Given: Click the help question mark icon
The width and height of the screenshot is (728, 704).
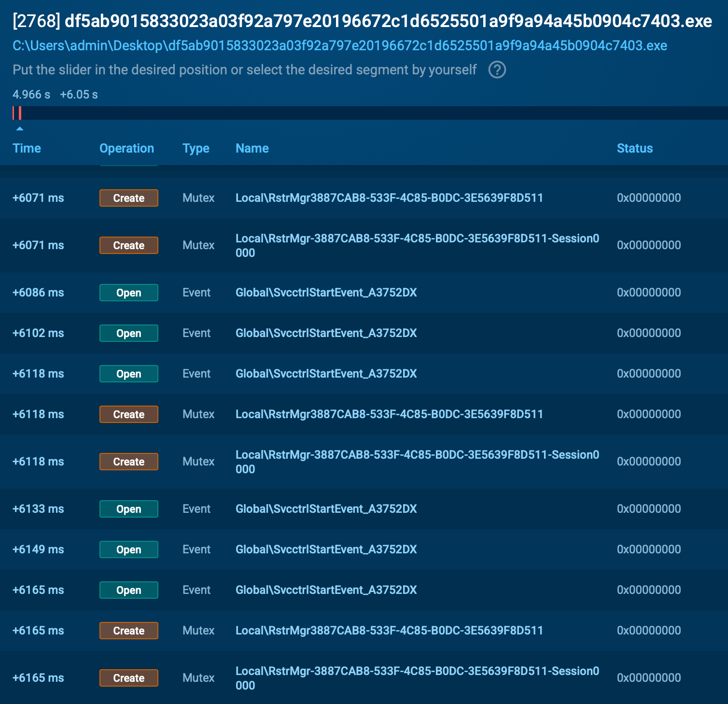Looking at the screenshot, I should pyautogui.click(x=497, y=70).
